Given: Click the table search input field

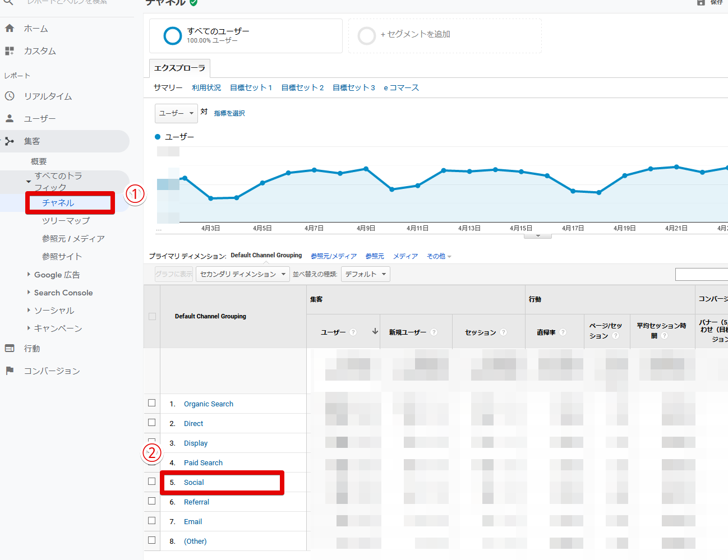Looking at the screenshot, I should pos(701,274).
